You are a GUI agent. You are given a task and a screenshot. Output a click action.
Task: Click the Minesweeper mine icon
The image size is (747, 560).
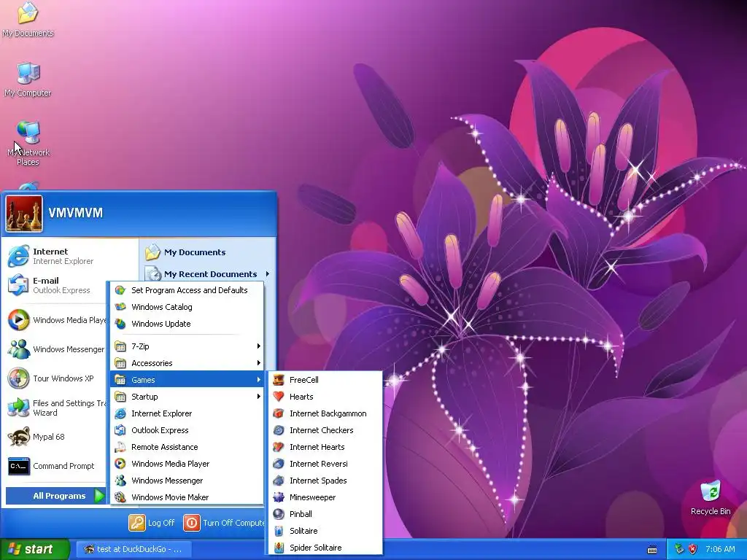click(279, 497)
